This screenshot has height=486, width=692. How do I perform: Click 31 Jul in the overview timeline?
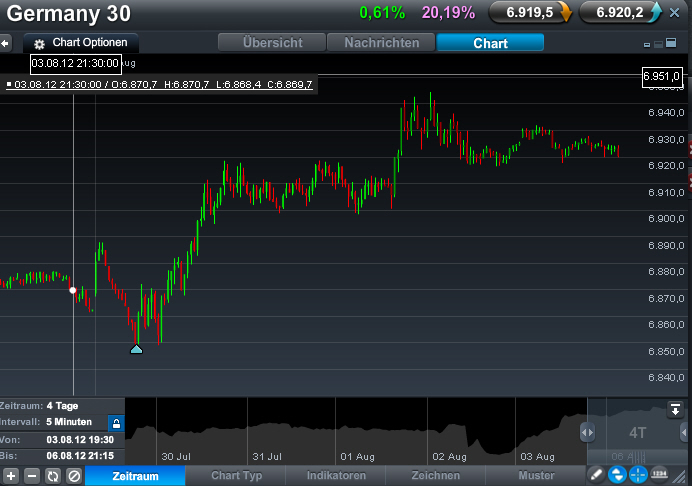[267, 456]
